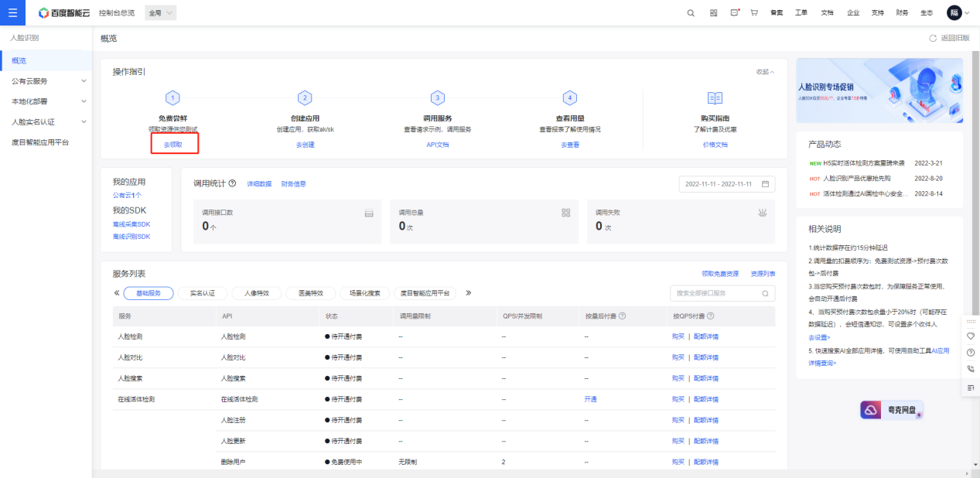Switch to the 人像特效 tab
This screenshot has width=980, height=478.
point(257,293)
